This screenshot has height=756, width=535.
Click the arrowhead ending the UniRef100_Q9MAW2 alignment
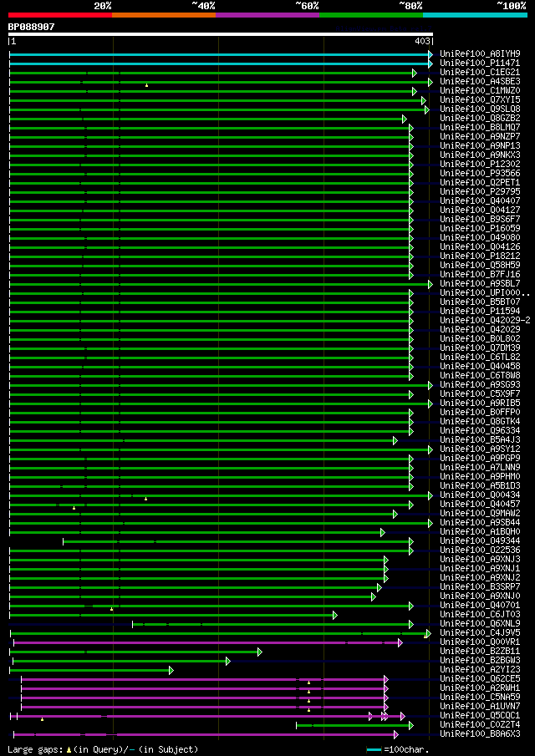395,514
